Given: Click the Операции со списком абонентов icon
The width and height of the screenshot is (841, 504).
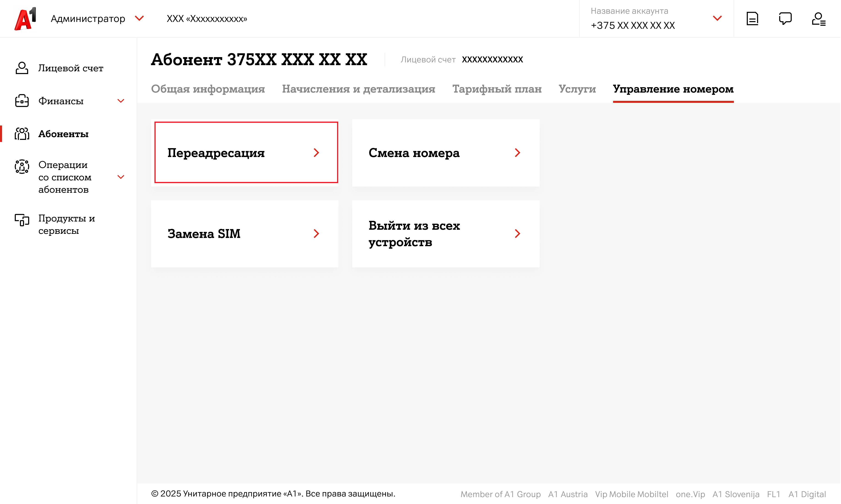Looking at the screenshot, I should pos(22,166).
